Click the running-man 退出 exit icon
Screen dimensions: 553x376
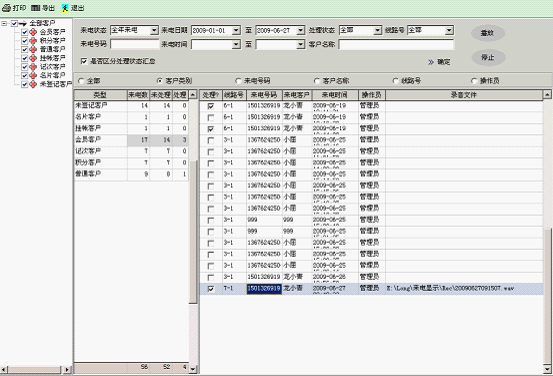tap(65, 8)
